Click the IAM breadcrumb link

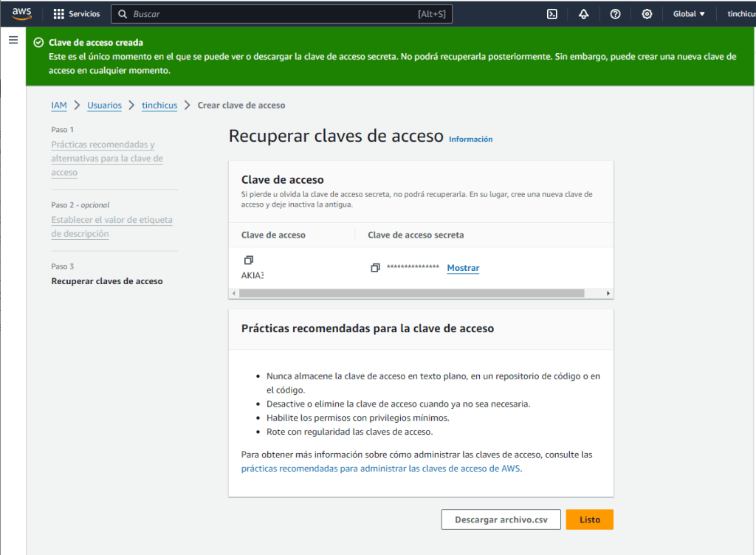(x=59, y=106)
